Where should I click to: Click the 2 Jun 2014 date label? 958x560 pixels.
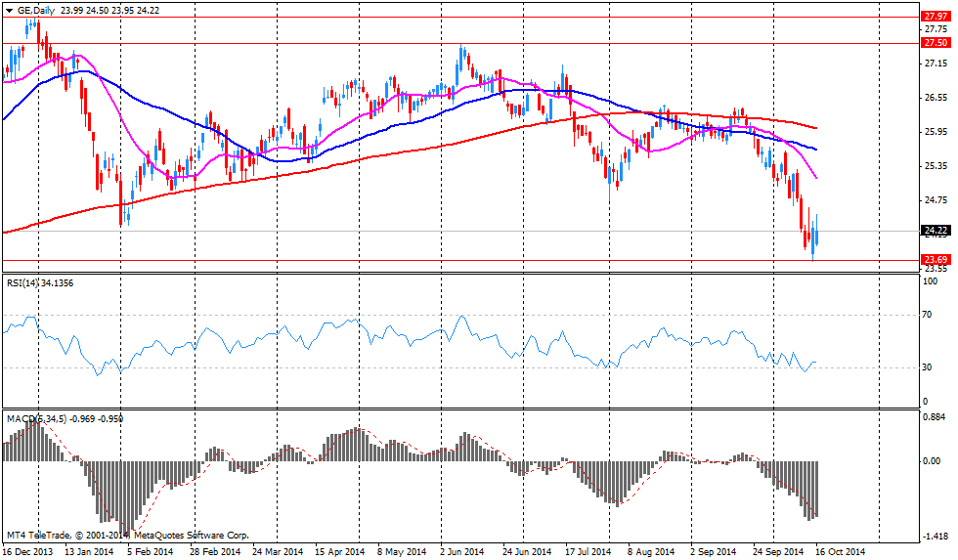[462, 552]
